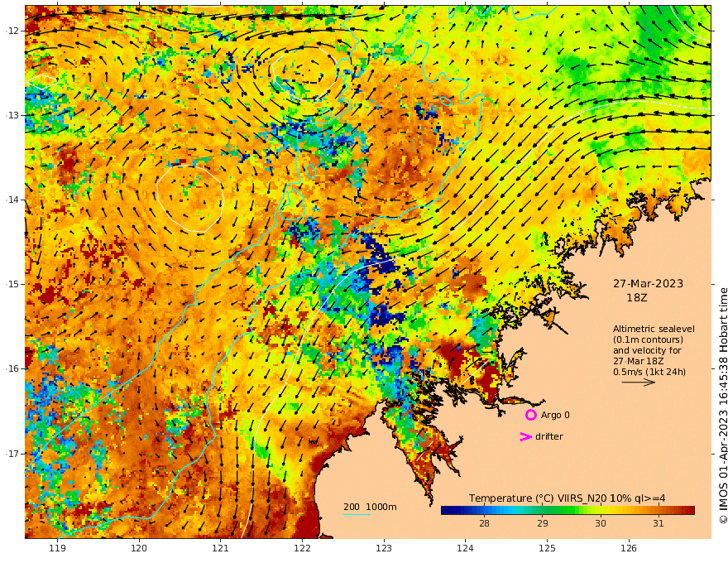The width and height of the screenshot is (728, 563).
Task: Click latitude axis label -15
Action: pyautogui.click(x=12, y=284)
